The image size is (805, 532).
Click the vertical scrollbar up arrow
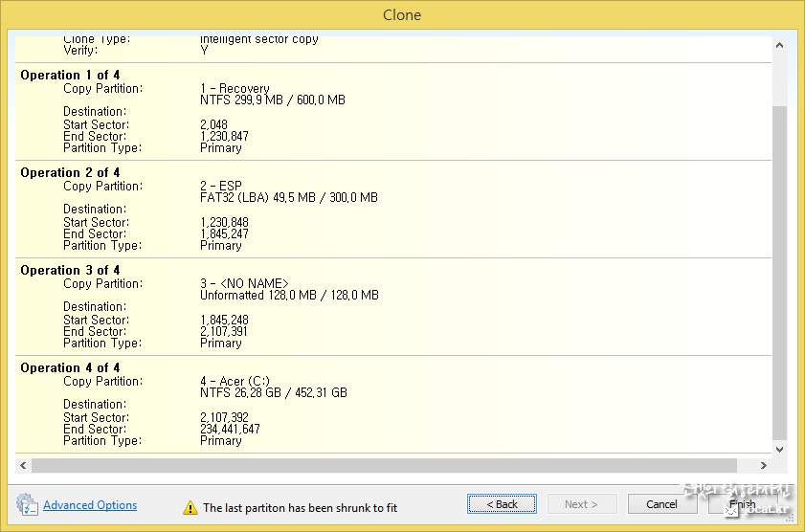(x=779, y=45)
